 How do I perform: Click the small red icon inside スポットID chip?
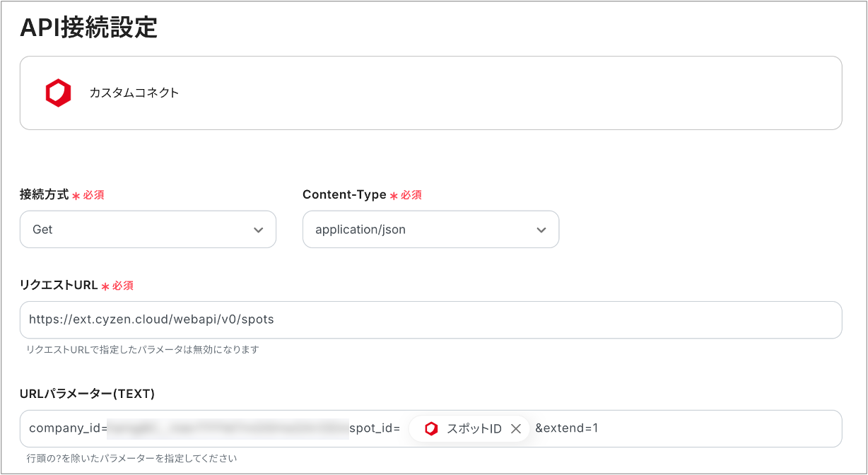431,429
